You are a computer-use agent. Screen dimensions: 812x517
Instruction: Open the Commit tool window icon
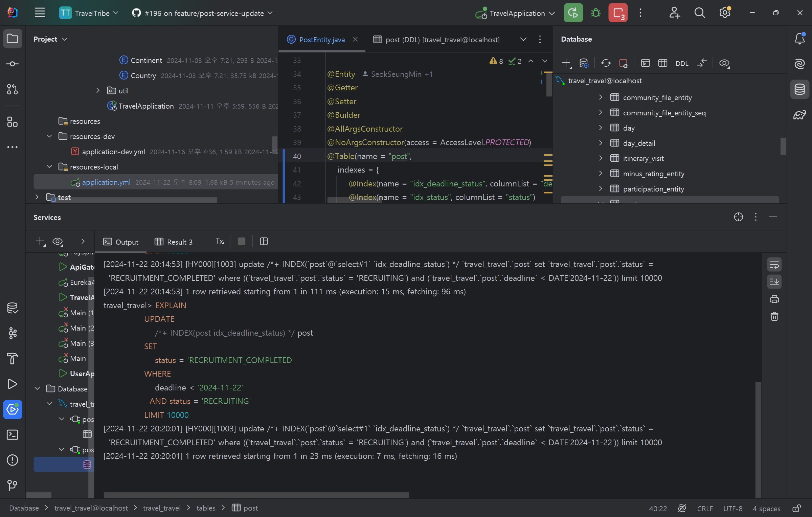(x=13, y=64)
